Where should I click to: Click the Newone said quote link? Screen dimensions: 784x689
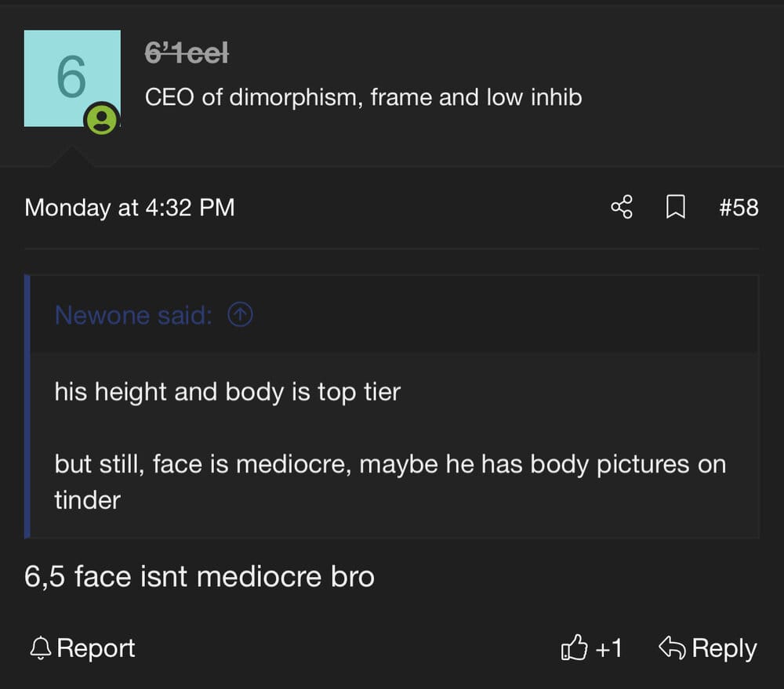(x=133, y=315)
